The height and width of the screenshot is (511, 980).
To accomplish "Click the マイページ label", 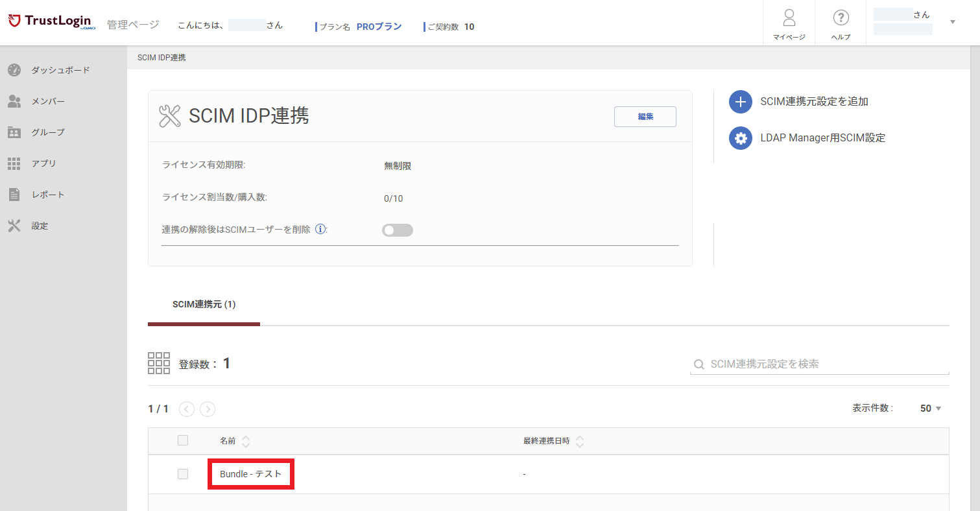I will click(x=789, y=37).
